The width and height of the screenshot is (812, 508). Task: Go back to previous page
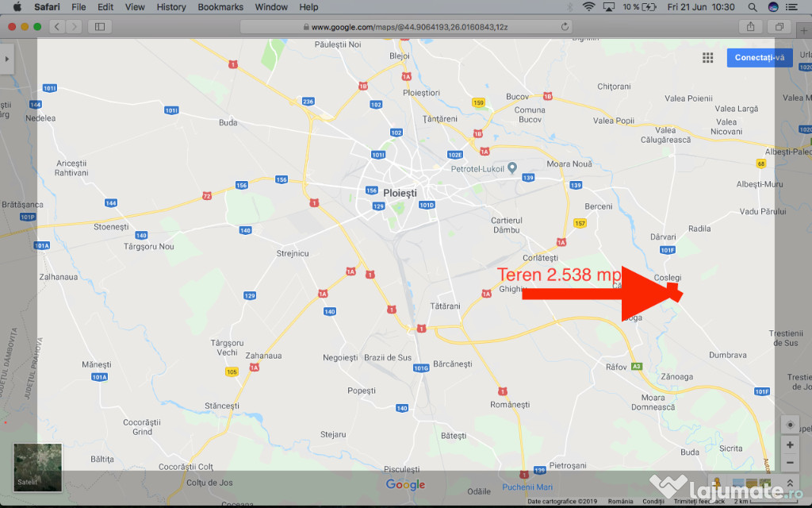(57, 26)
